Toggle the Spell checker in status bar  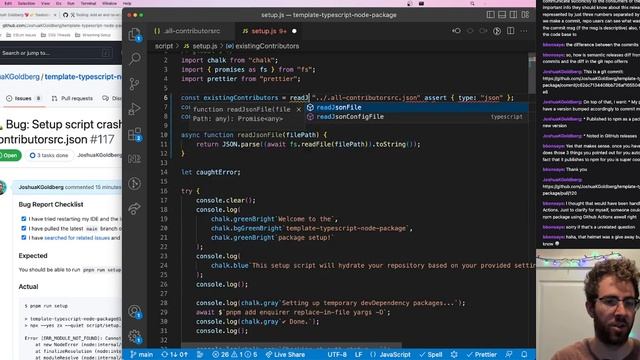pos(431,354)
